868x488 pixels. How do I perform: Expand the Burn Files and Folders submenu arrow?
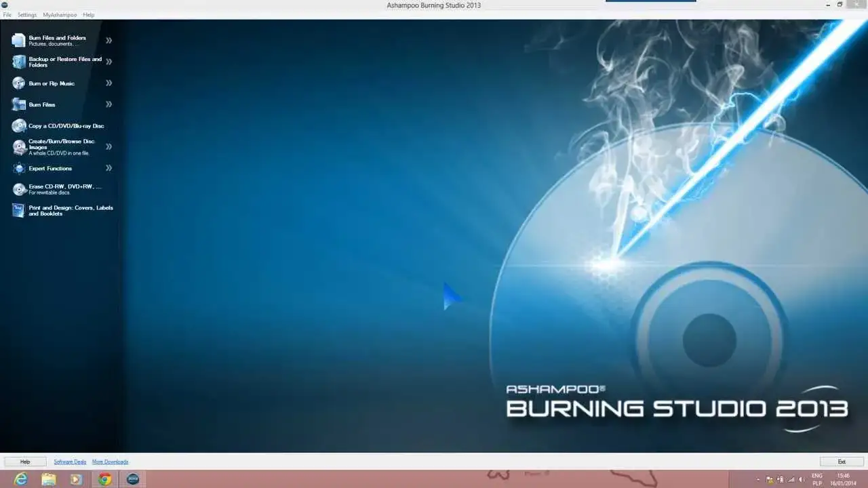(x=108, y=41)
